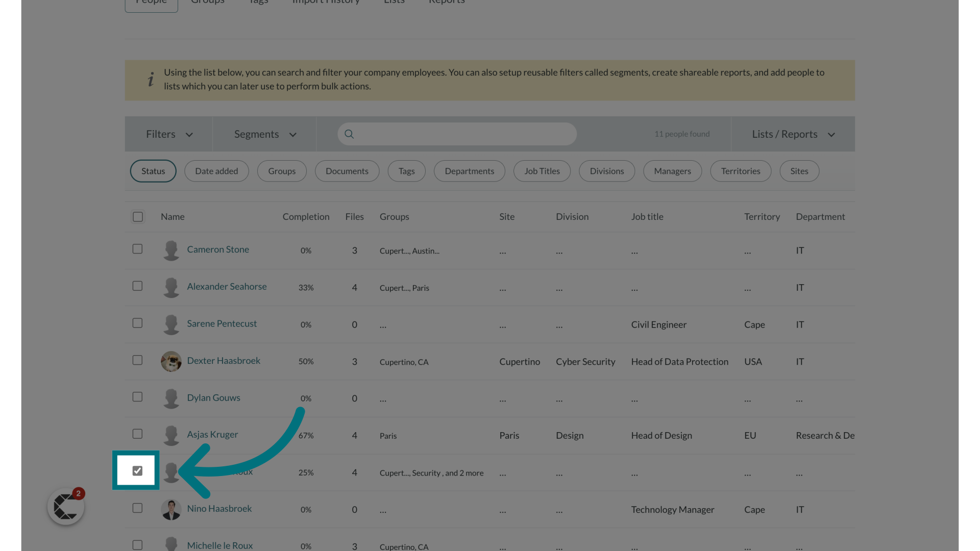Image resolution: width=980 pixels, height=551 pixels.
Task: Click the Sites filter icon
Action: point(800,171)
